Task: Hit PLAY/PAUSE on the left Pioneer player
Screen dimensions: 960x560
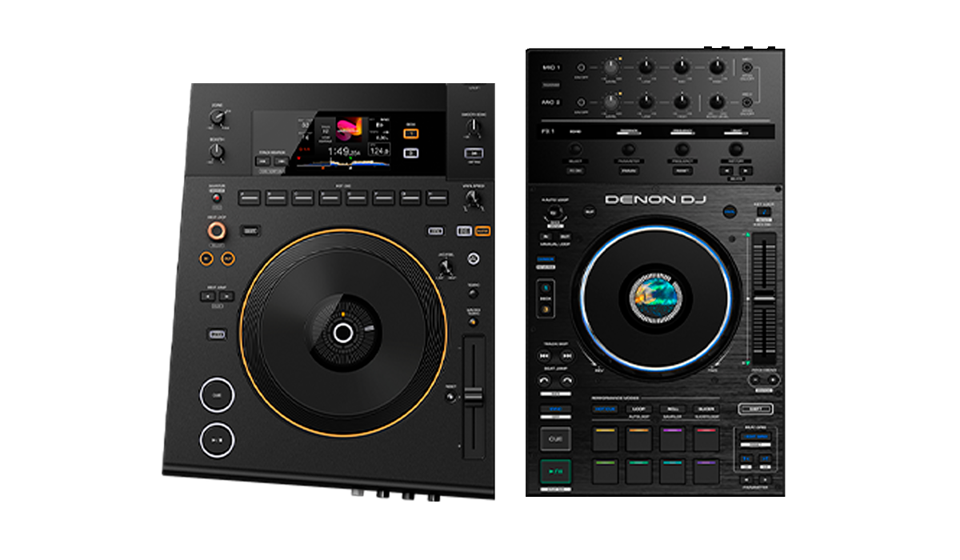Action: 218,440
